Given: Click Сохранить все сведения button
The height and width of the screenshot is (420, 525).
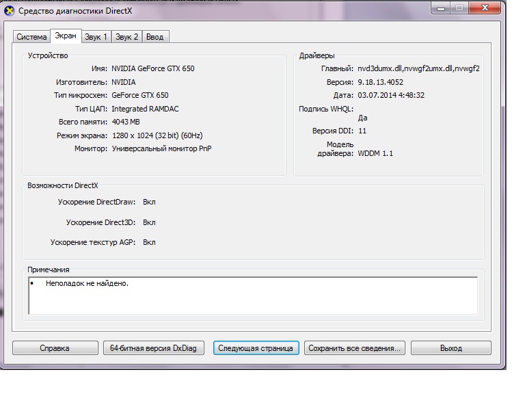Looking at the screenshot, I should 355,348.
